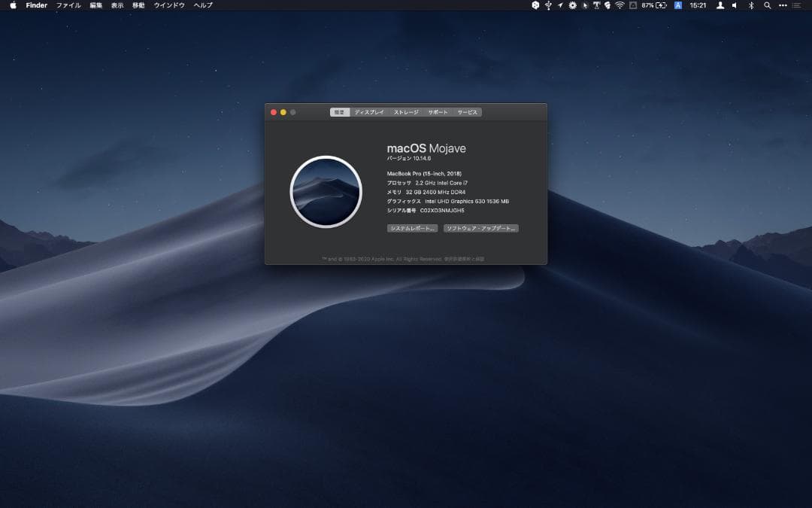The height and width of the screenshot is (508, 812).
Task: Open the ストレージ tab
Action: (406, 111)
